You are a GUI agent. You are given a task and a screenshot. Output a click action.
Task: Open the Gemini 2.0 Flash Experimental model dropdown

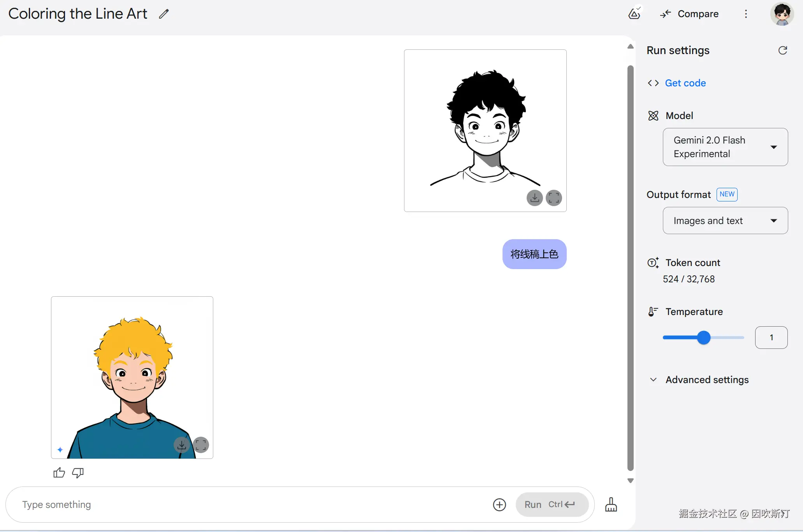(x=725, y=147)
